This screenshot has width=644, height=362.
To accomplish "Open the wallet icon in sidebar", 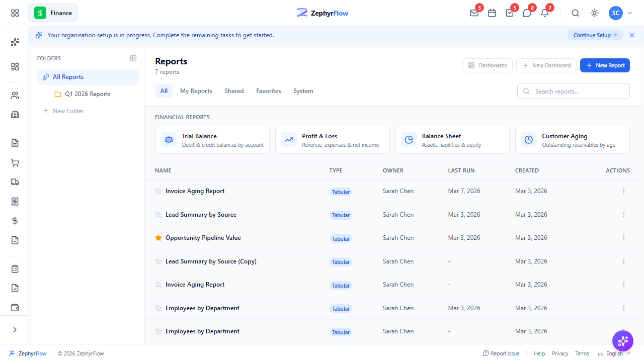I will tap(15, 308).
